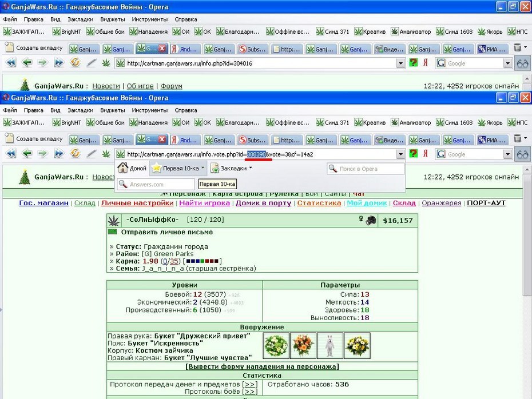Click the wand icon in front window toolbar
This screenshot has height=399, width=532.
click(x=91, y=154)
